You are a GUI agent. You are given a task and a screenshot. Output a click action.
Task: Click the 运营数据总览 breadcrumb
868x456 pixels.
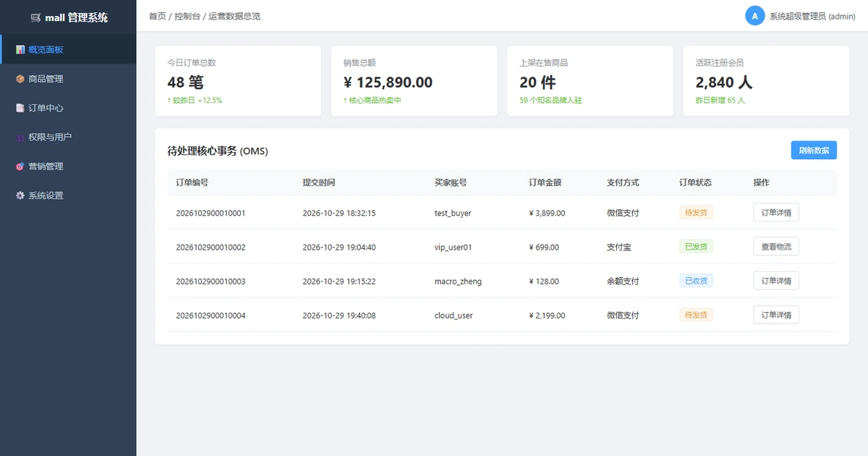[234, 16]
